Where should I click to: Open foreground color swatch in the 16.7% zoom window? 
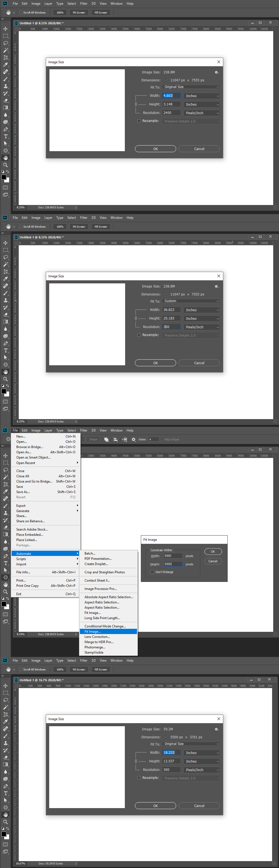pyautogui.click(x=4, y=834)
